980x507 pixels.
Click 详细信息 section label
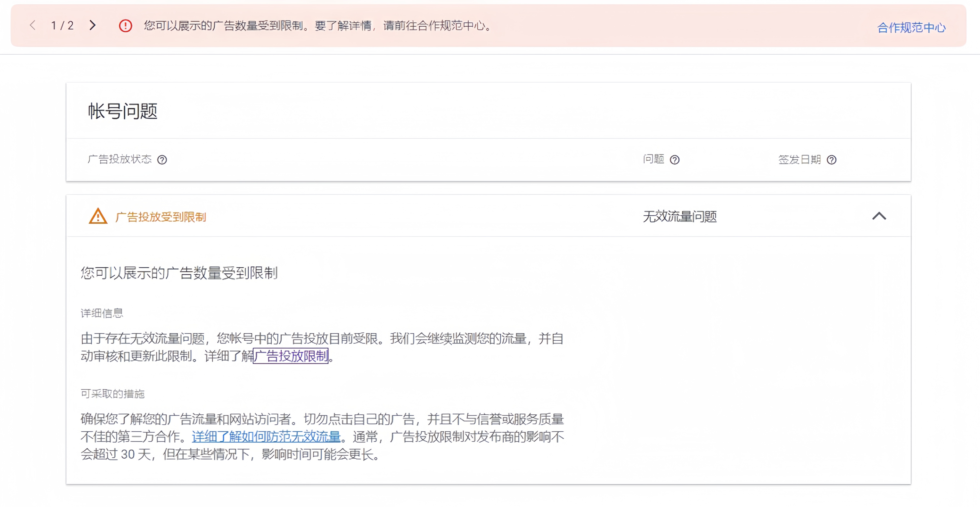pyautogui.click(x=102, y=313)
